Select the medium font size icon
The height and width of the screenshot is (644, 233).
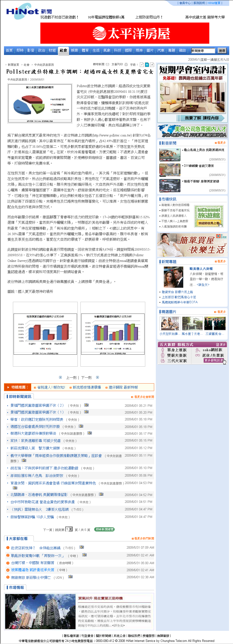pyautogui.click(x=147, y=65)
